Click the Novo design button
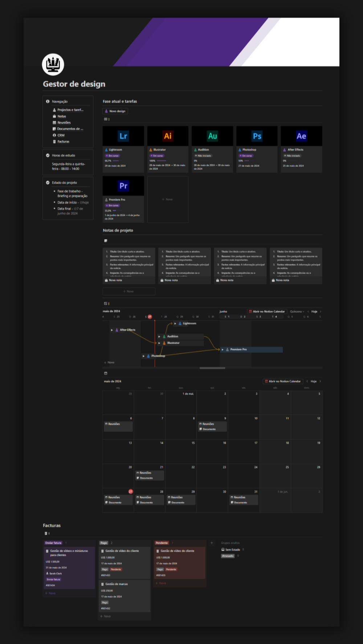Screen dimensions: 363x644 click(115, 111)
